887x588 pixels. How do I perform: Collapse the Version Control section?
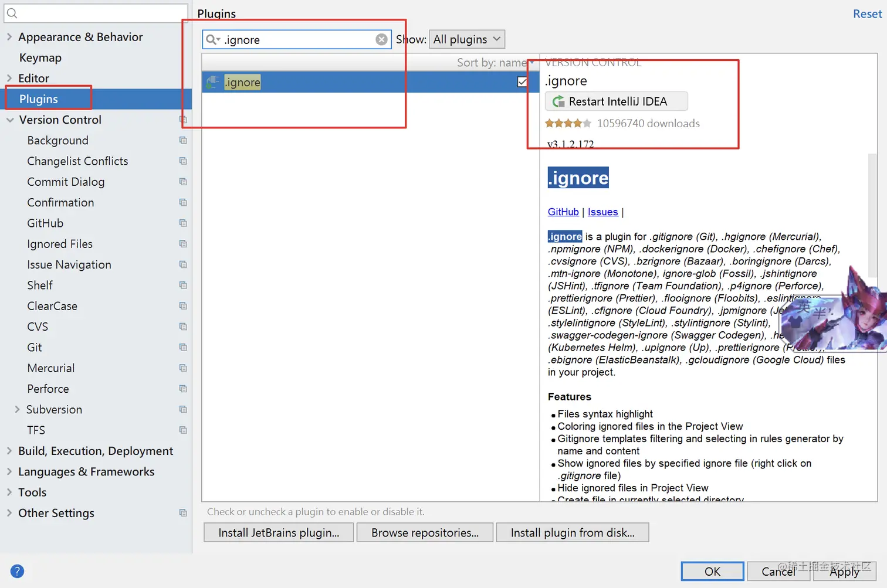pos(9,120)
